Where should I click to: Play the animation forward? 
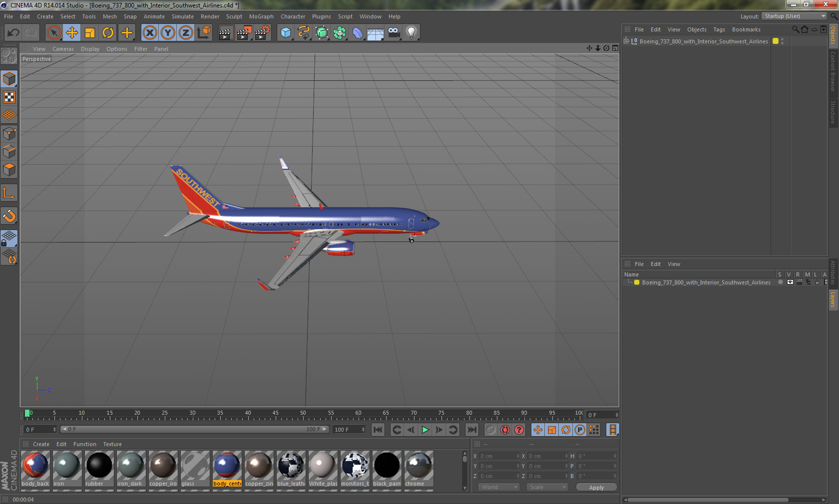[425, 430]
